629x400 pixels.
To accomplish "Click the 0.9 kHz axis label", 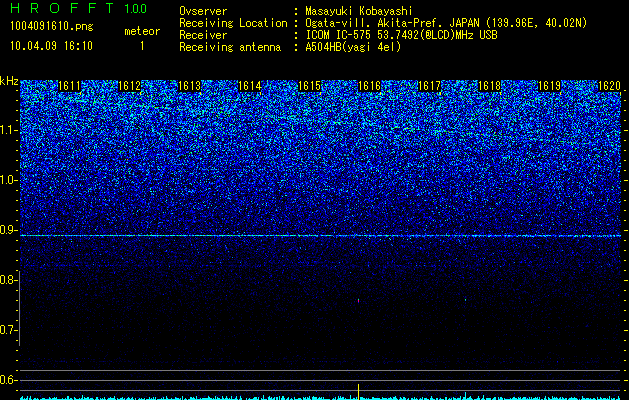I will tap(8, 230).
